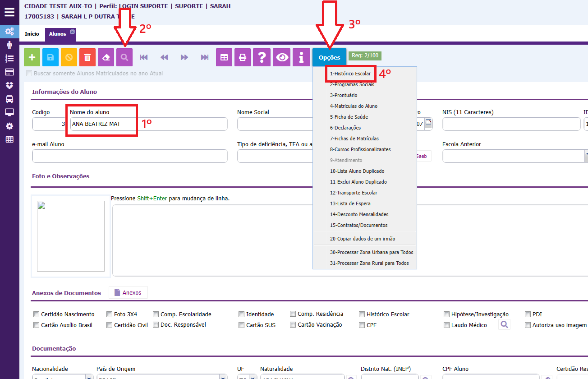Click the Anexos button

click(x=128, y=293)
